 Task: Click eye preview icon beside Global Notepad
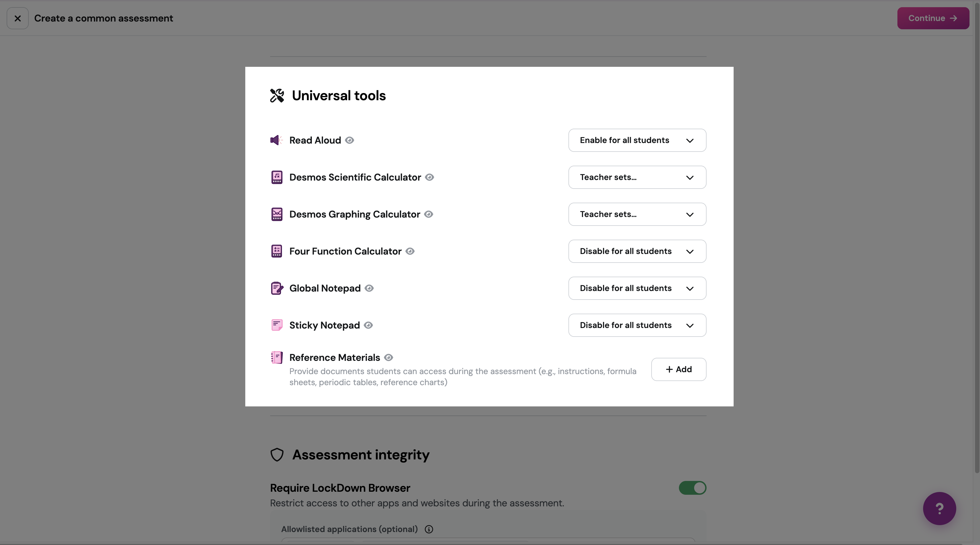click(369, 288)
